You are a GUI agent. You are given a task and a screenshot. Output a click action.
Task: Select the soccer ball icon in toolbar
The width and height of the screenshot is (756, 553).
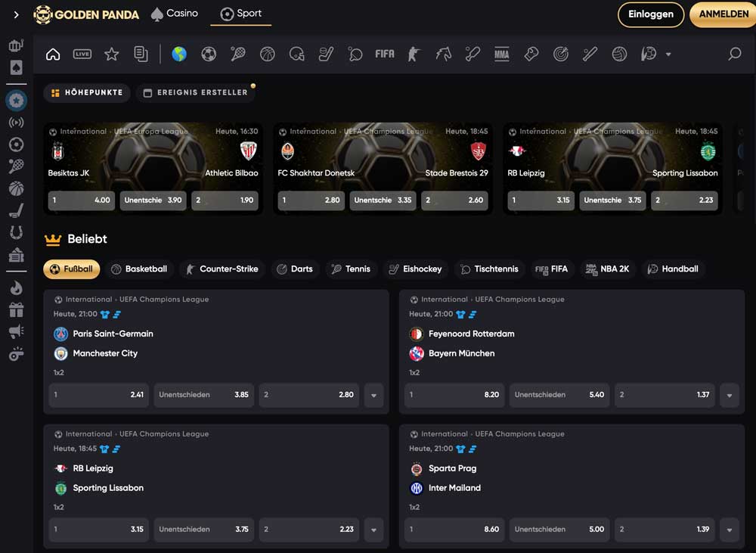coord(209,54)
